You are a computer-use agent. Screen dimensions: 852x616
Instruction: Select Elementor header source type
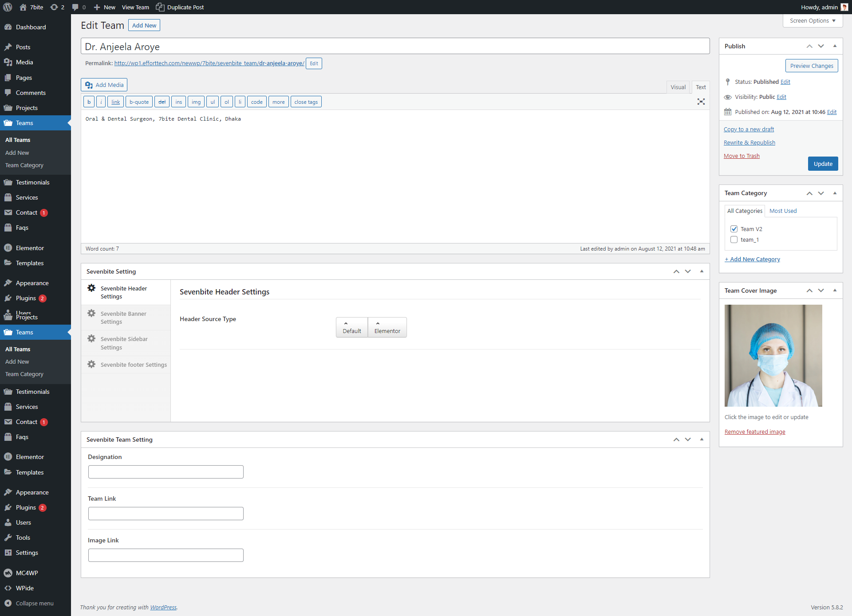(x=387, y=327)
